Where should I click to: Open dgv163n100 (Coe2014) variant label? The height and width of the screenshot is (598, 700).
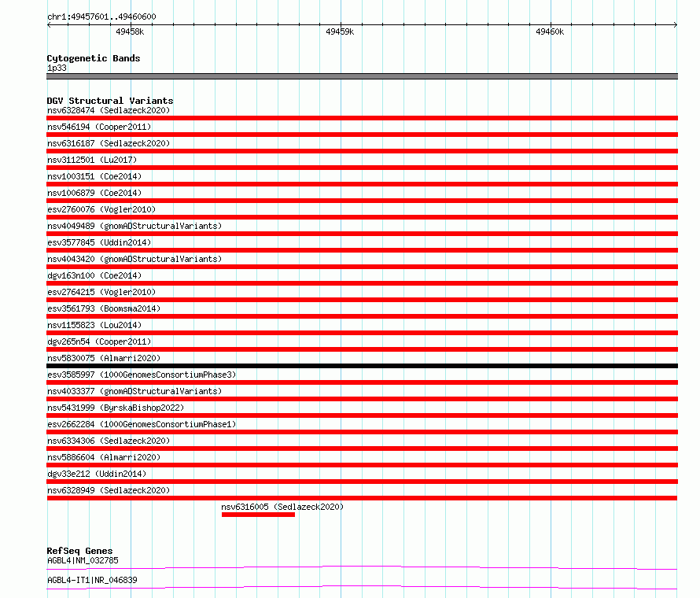coord(94,275)
